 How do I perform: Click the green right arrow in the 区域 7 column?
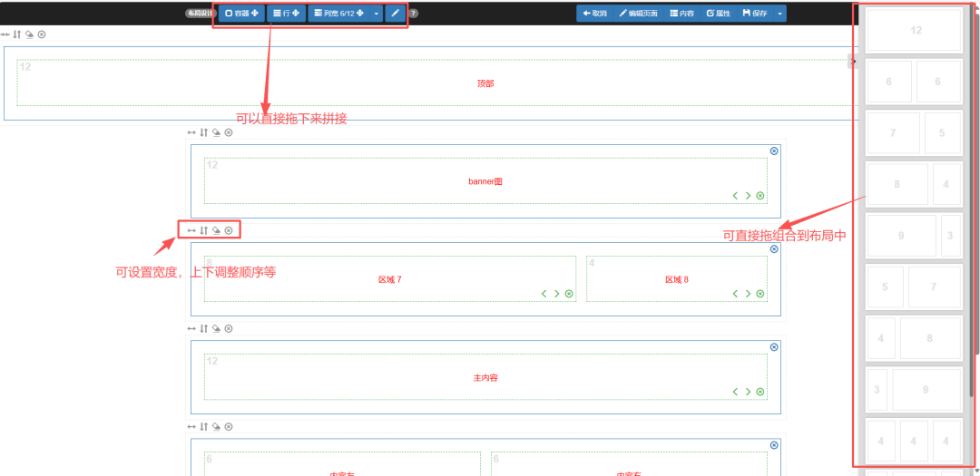[x=556, y=294]
